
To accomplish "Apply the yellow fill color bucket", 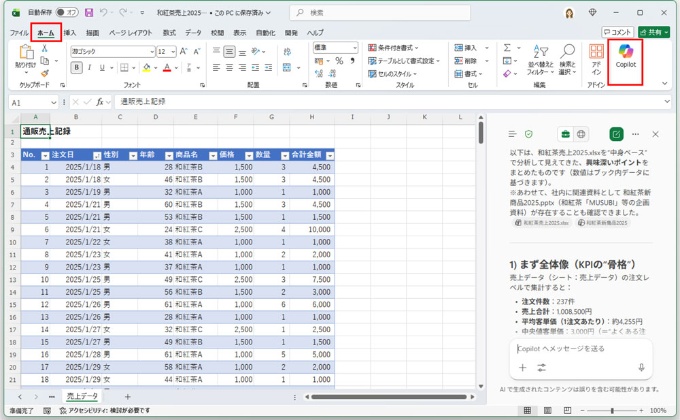I will coord(147,68).
